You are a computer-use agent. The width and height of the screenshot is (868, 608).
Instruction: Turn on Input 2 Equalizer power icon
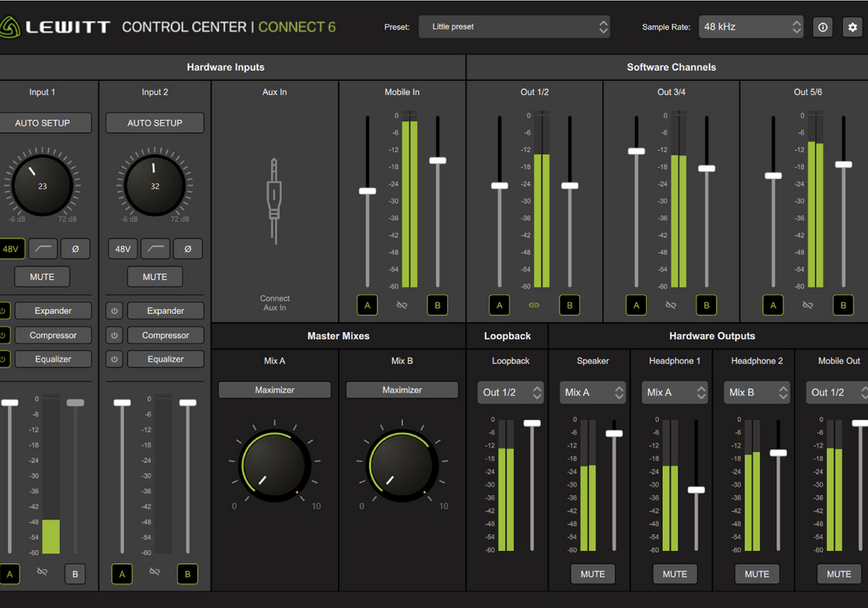click(x=114, y=359)
